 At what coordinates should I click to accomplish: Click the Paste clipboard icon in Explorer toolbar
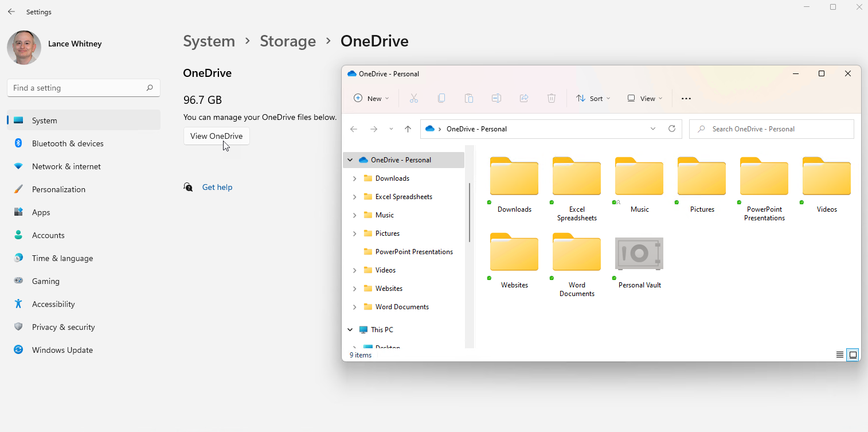(x=468, y=98)
